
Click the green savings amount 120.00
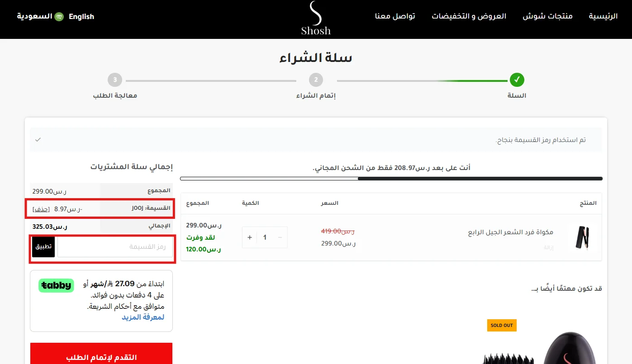[204, 249]
